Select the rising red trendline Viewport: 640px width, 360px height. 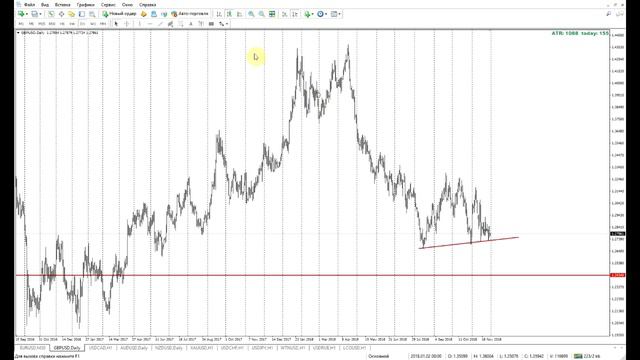[x=469, y=242]
